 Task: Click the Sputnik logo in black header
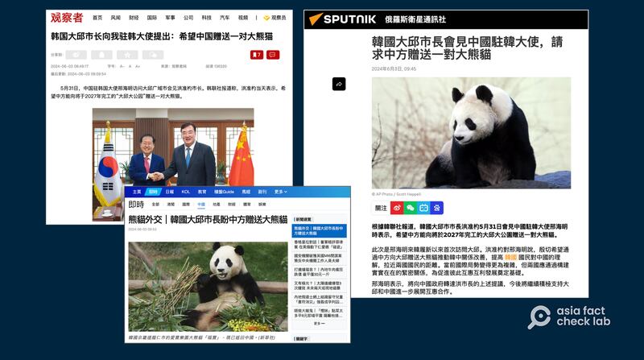click(343, 19)
